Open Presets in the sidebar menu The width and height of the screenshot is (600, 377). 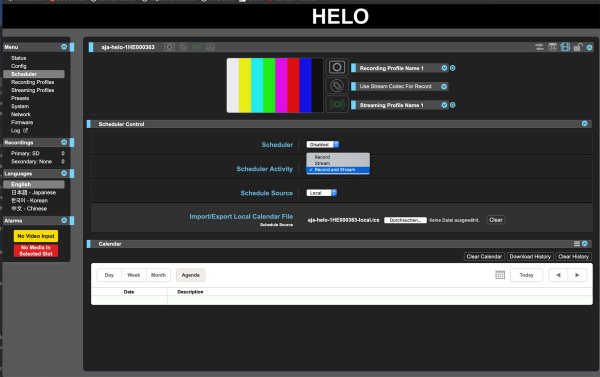(20, 98)
